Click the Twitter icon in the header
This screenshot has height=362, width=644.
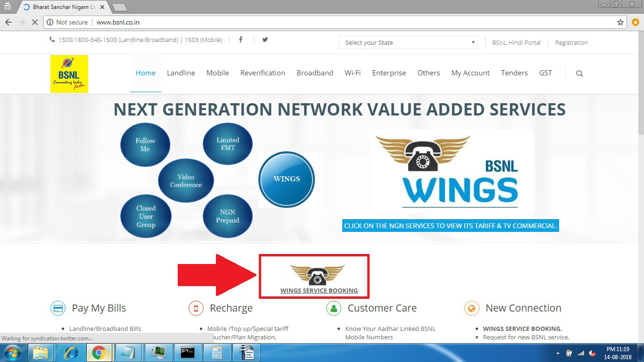pyautogui.click(x=264, y=40)
